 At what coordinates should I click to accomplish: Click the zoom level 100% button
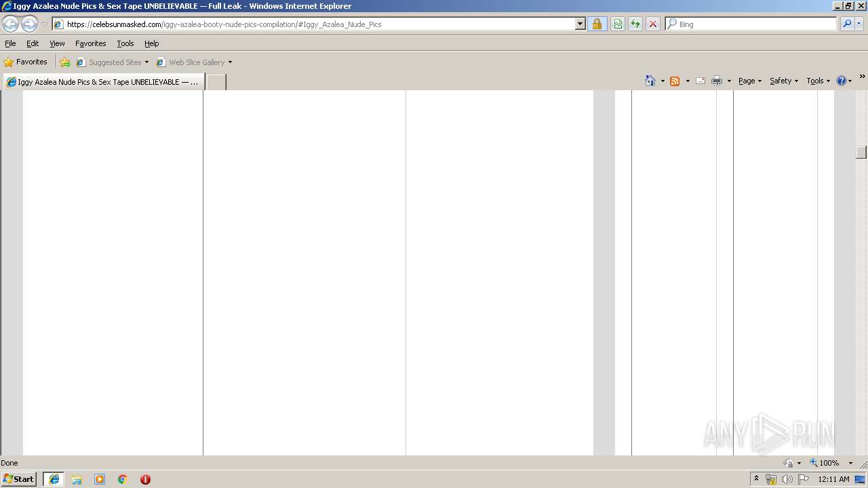coord(825,463)
